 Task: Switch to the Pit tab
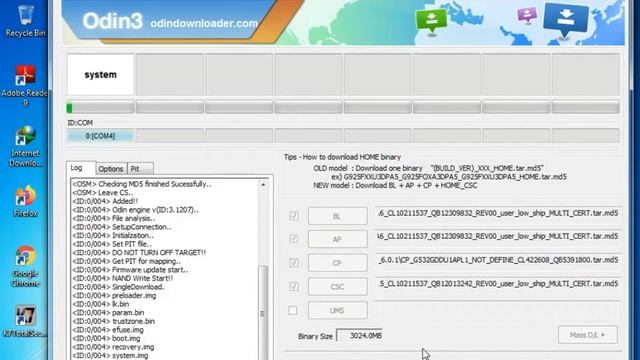click(140, 169)
